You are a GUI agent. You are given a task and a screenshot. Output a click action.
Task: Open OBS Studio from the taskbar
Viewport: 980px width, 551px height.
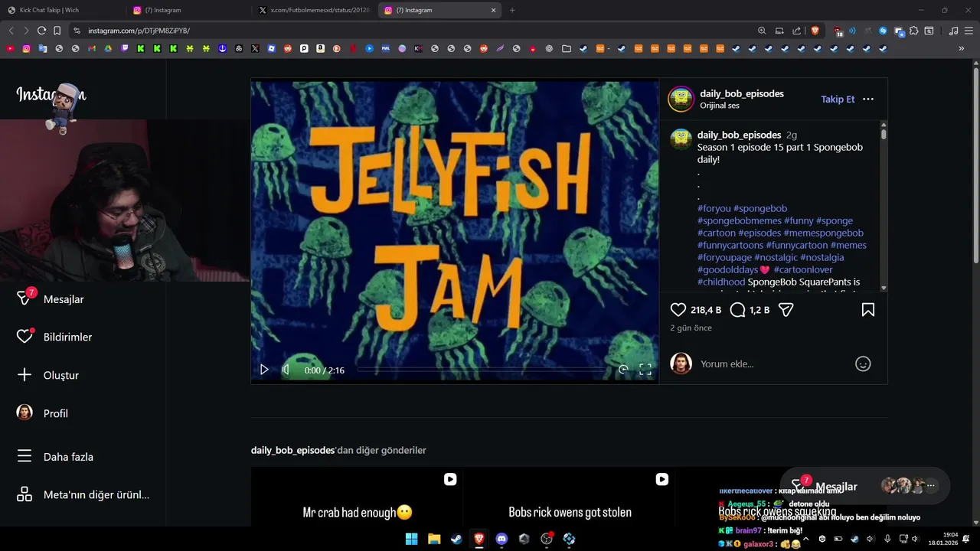[x=547, y=539]
